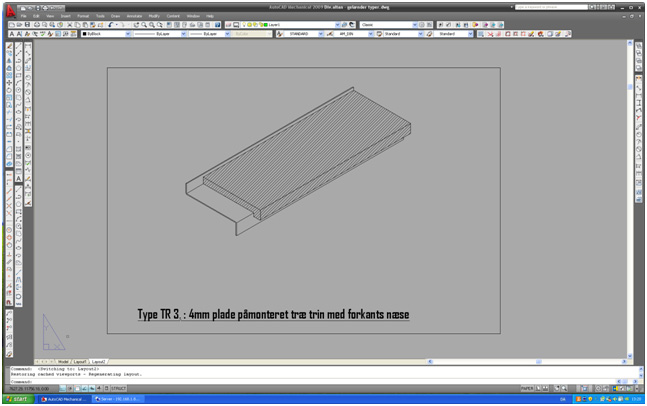Click the Help question mark icon
This screenshot has width=647, height=406.
point(217,25)
